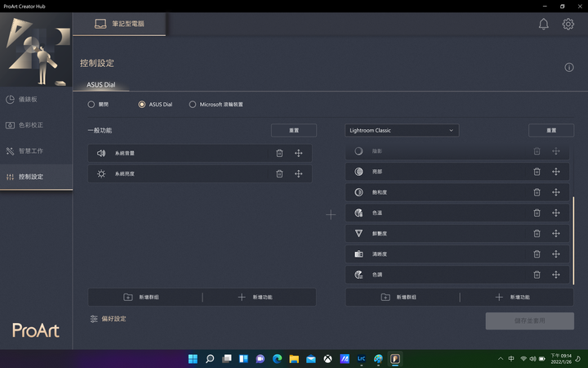The width and height of the screenshot is (588, 368).
Task: Click the 亮部 function row label
Action: 376,172
